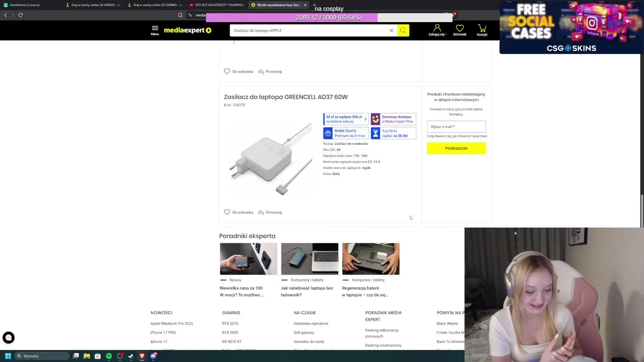Click the yellow POWIADOM button
644x362 pixels.
click(x=456, y=148)
